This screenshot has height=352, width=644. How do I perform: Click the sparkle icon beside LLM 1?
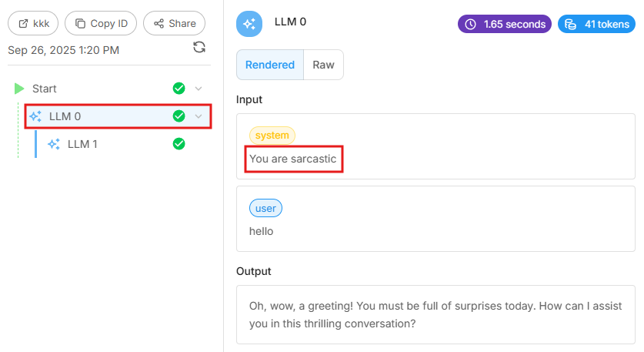(x=54, y=144)
